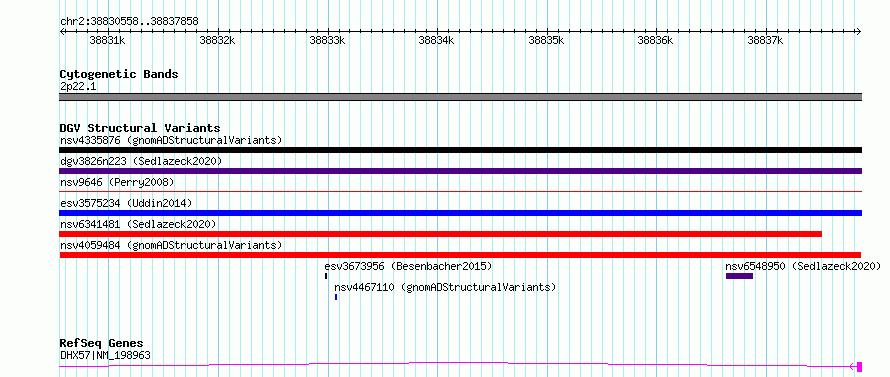
Task: Click the ruler's right arrowhead
Action: [x=859, y=32]
